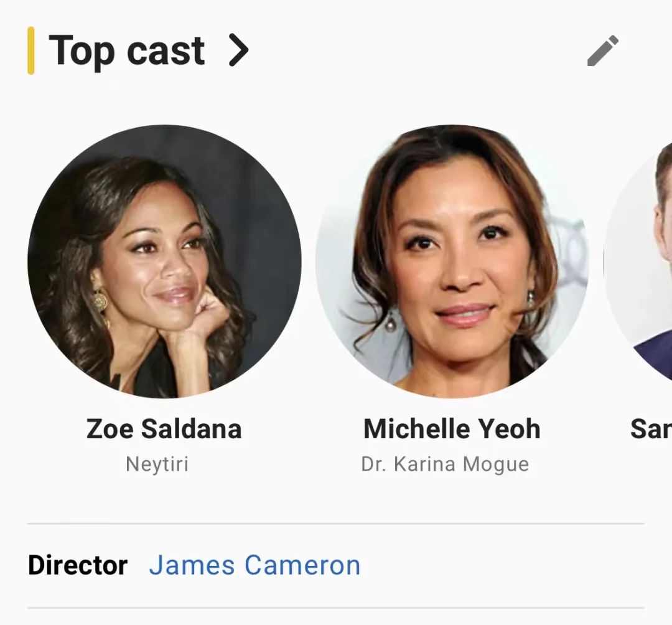Click the pearl earring in Michelle Yeoh's photo
The width and height of the screenshot is (672, 625).
click(x=391, y=324)
